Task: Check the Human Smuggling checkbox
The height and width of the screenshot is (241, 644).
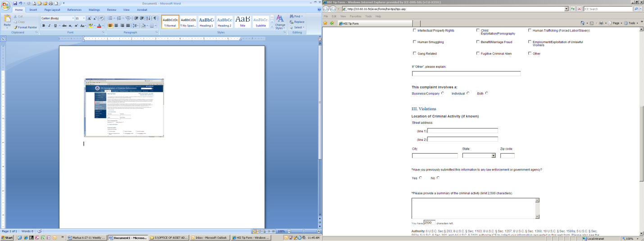Action: coord(415,42)
